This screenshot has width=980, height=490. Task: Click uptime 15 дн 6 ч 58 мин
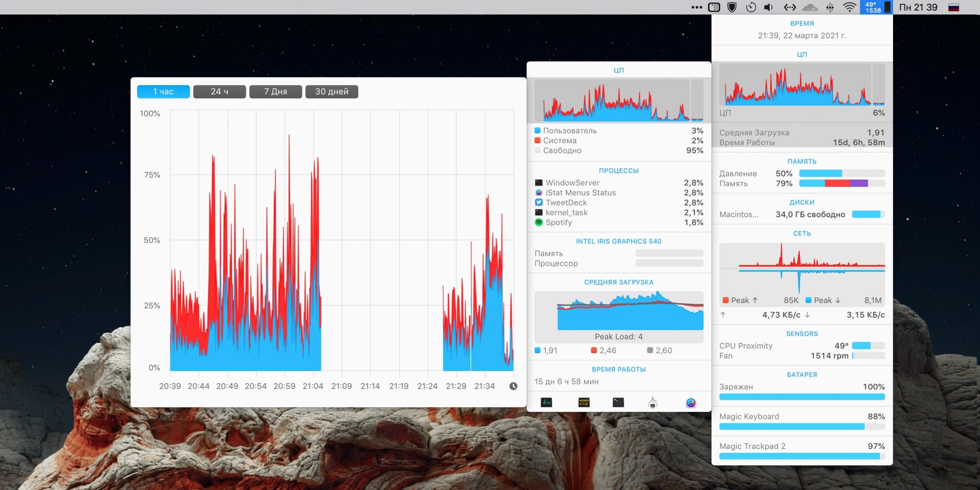pos(567,381)
